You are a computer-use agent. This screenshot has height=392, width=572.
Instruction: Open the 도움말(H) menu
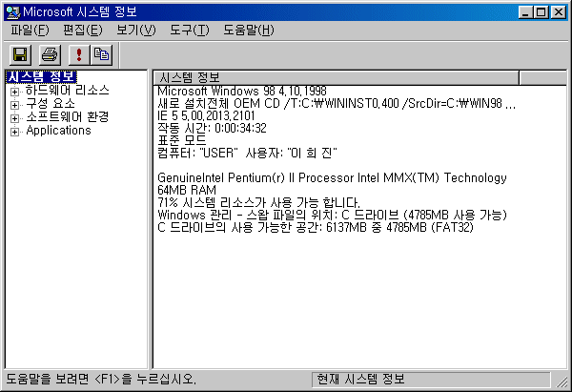tap(249, 31)
